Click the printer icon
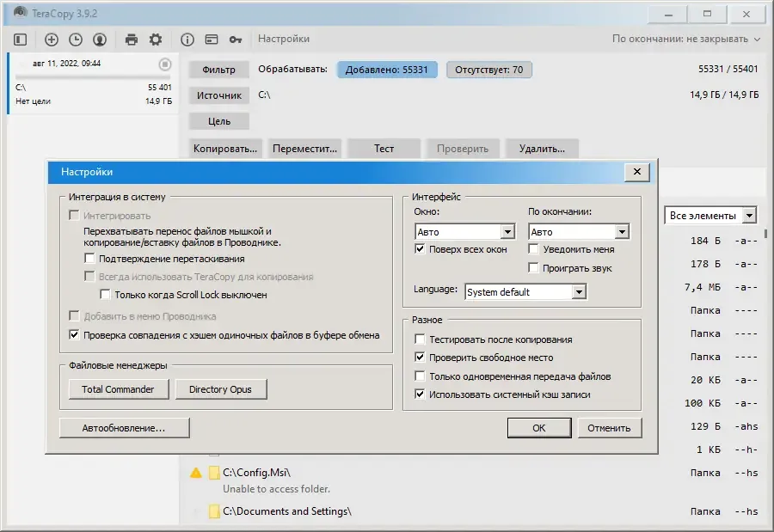This screenshot has height=532, width=774. (x=132, y=40)
